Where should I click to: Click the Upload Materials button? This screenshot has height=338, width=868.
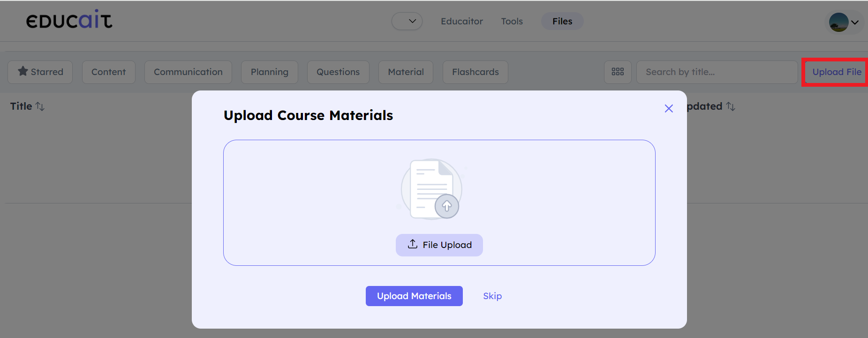[x=414, y=296]
